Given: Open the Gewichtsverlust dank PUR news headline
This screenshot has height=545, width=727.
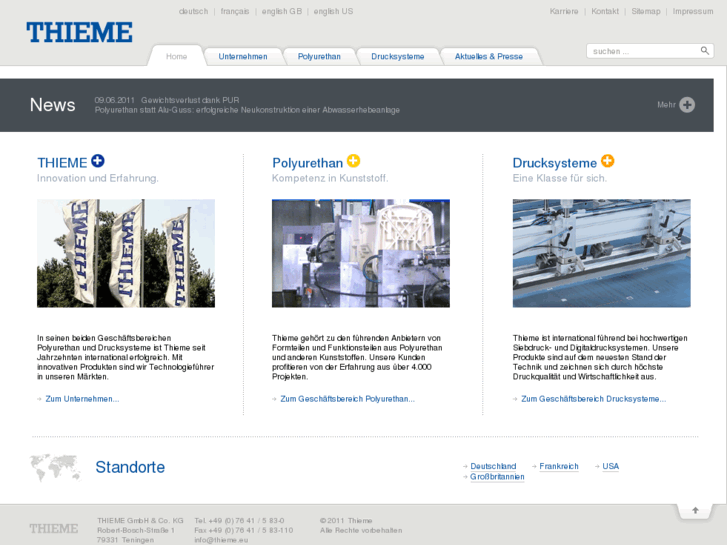Looking at the screenshot, I should point(190,100).
